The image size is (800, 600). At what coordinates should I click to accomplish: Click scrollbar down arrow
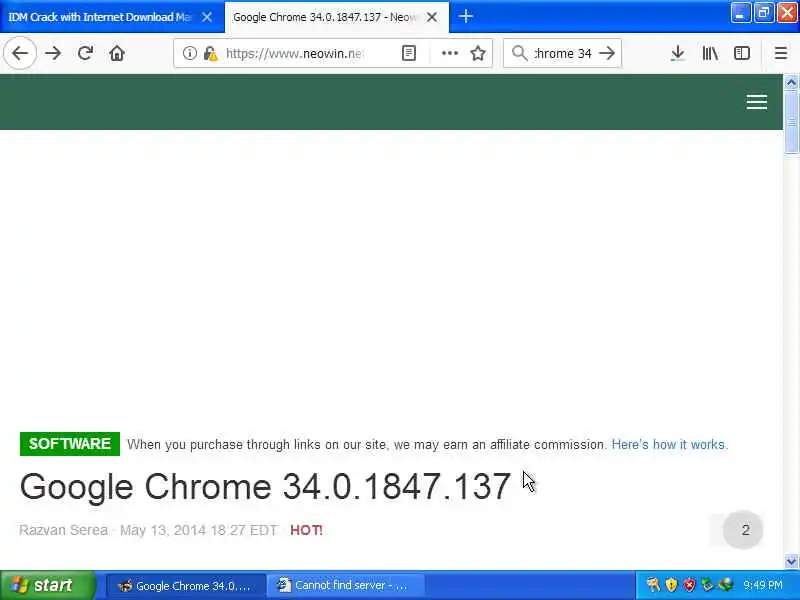coord(791,562)
